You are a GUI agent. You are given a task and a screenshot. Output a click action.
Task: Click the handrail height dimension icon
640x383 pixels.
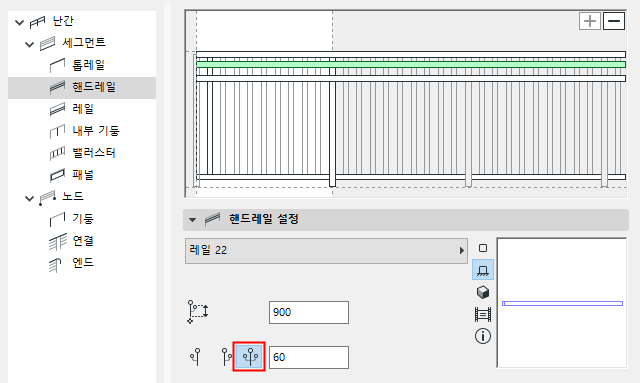point(198,312)
